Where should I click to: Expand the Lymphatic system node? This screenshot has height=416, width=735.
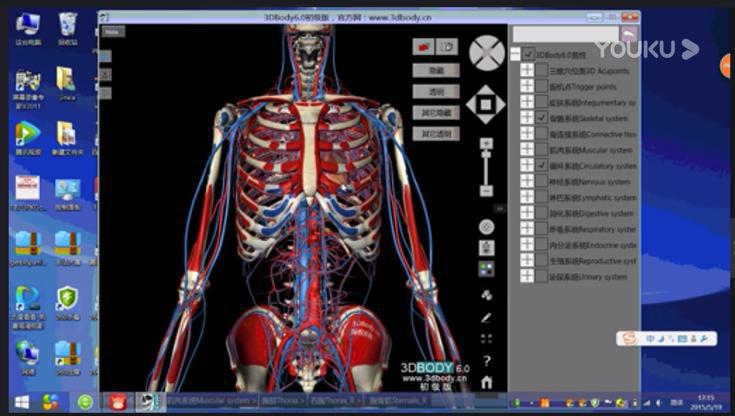point(527,197)
